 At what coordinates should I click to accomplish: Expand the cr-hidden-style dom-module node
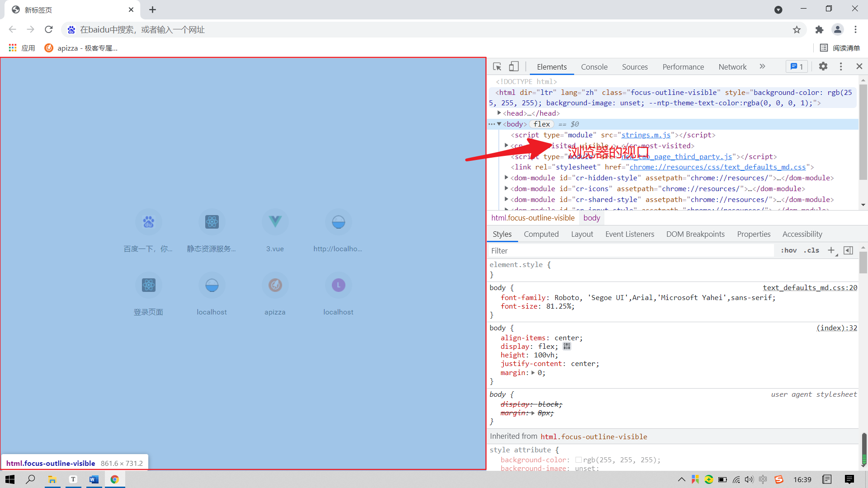(506, 178)
